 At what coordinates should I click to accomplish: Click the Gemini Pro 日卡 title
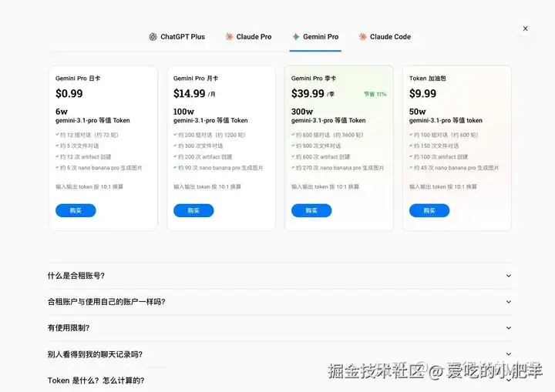(78, 79)
